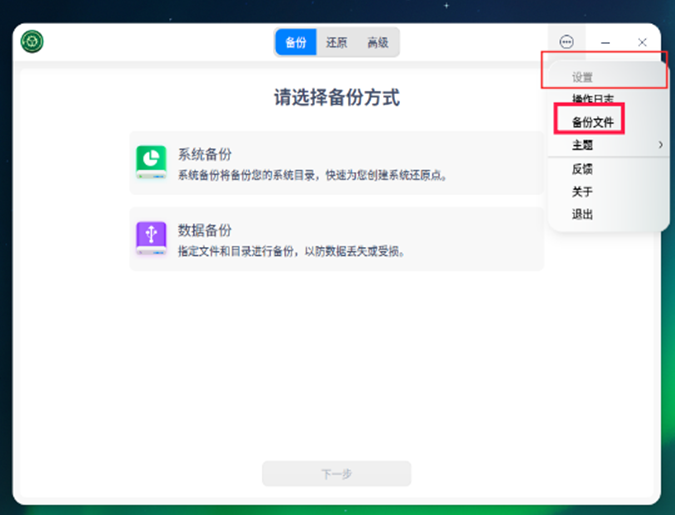Click the 系统备份 description text
This screenshot has height=515, width=675.
(x=313, y=175)
